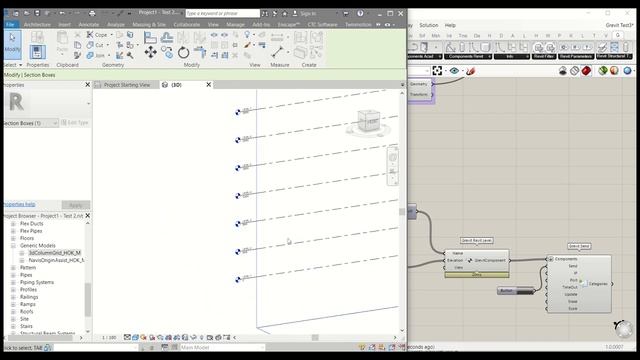This screenshot has width=640, height=360.
Task: Expand the Pipes node in Project Browser
Action: [x=13, y=275]
